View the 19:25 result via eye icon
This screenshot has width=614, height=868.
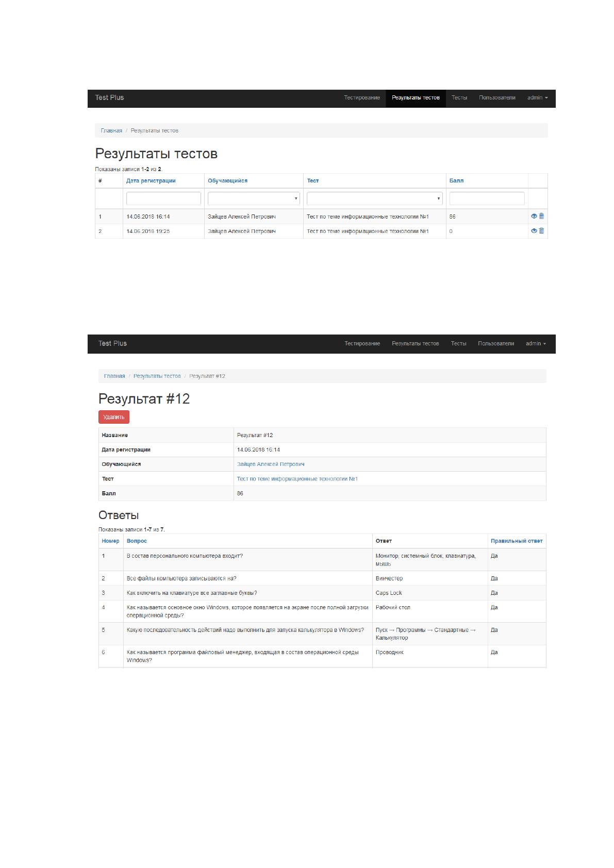click(534, 231)
